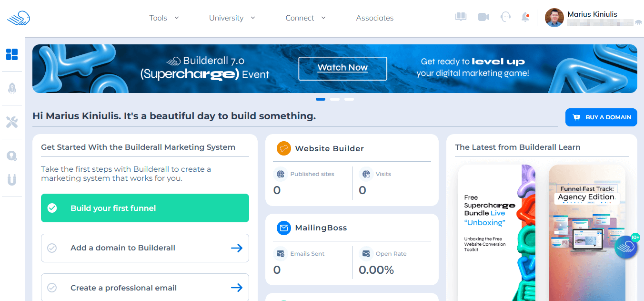Open Free Supercharge Bundle Live Unboxing card
This screenshot has width=644, height=301.
tap(497, 233)
